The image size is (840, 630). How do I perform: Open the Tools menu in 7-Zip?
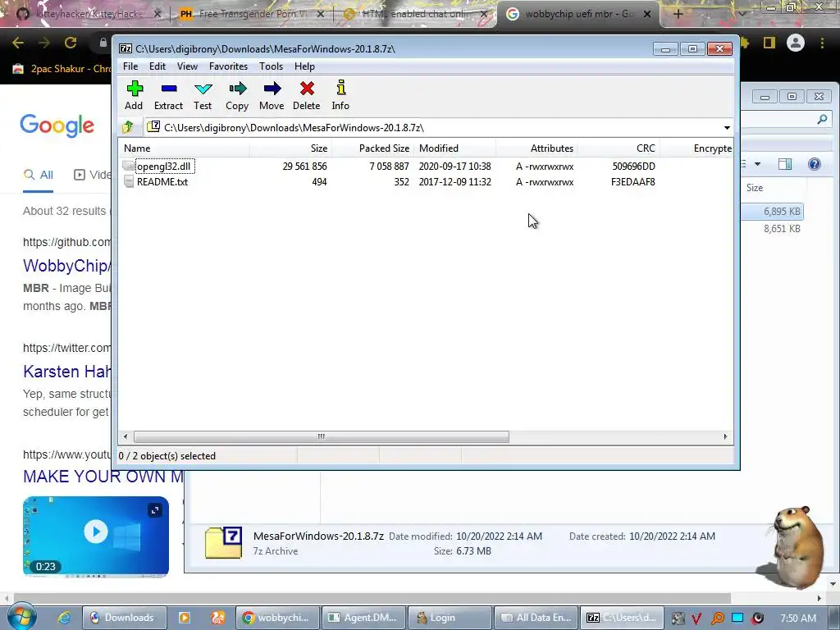[271, 66]
